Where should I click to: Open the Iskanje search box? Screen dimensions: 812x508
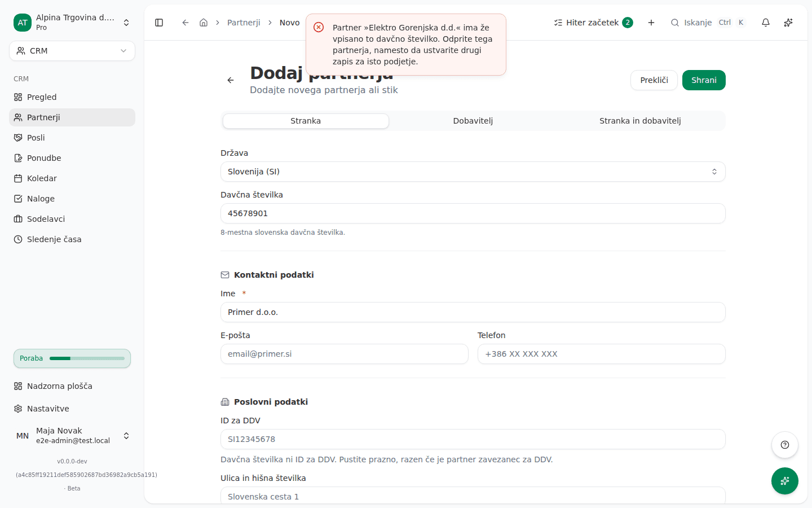pyautogui.click(x=708, y=23)
